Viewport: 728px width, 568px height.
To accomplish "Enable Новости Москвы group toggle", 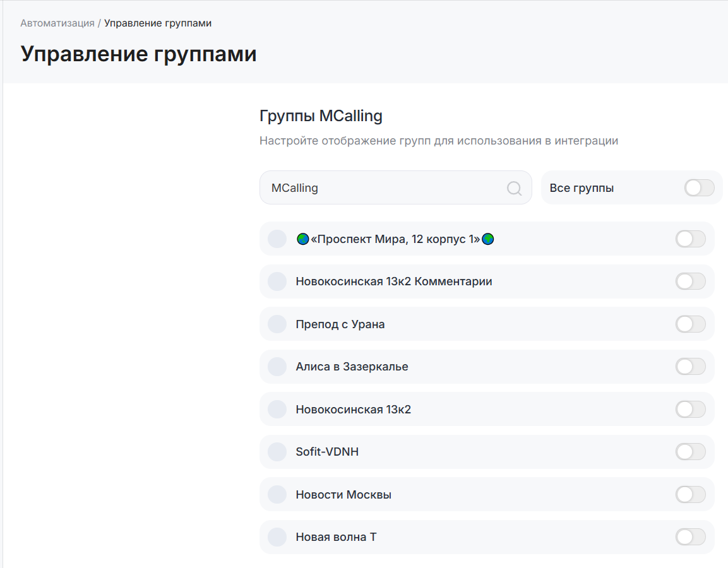I will pos(690,495).
